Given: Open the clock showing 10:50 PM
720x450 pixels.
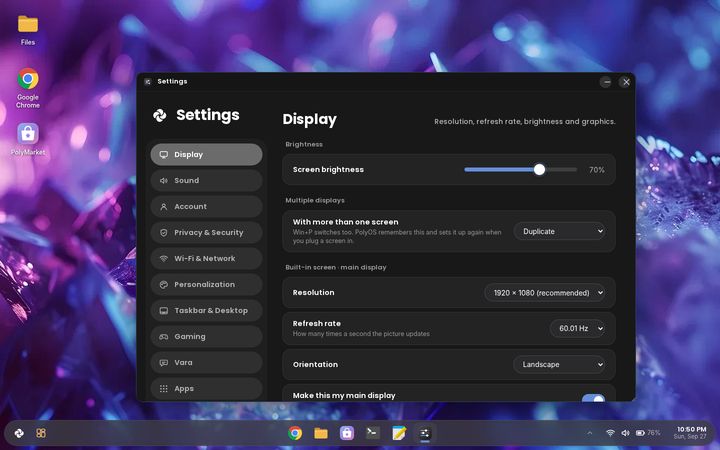Looking at the screenshot, I should (690, 433).
